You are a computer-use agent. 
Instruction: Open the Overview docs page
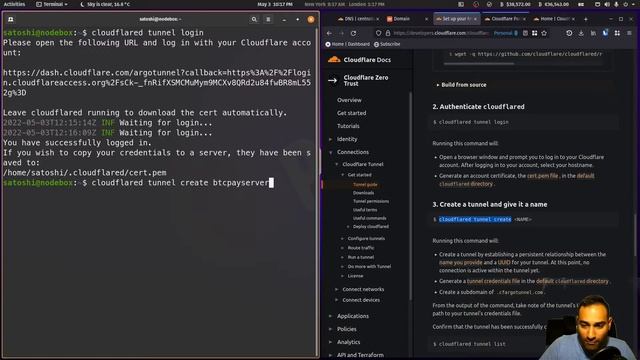(349, 100)
